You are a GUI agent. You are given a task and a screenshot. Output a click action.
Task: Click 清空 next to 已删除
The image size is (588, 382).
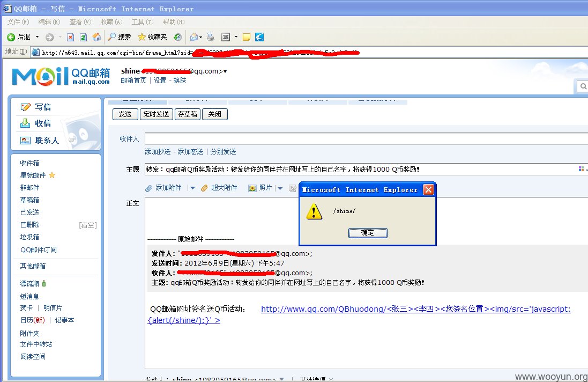[x=88, y=225]
